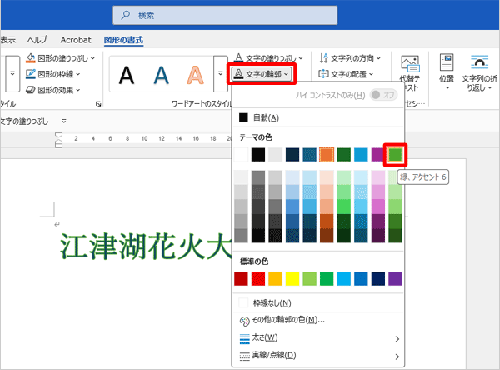This screenshot has height=370, width=500.
Task: Select the orange outlined WordArt A style
Action: point(195,75)
